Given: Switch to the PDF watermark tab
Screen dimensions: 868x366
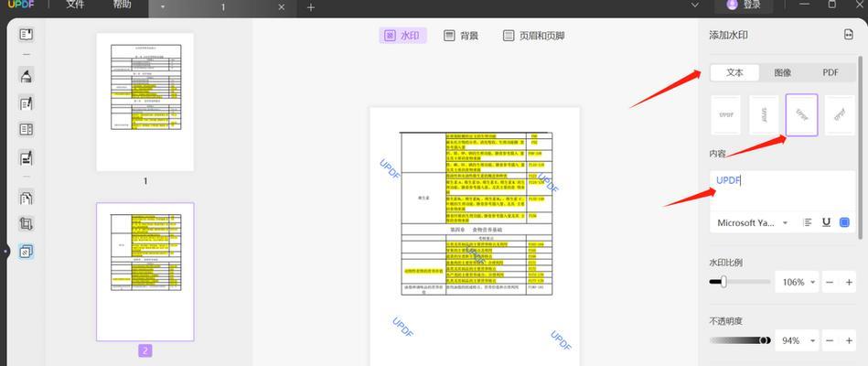Looking at the screenshot, I should pyautogui.click(x=830, y=72).
